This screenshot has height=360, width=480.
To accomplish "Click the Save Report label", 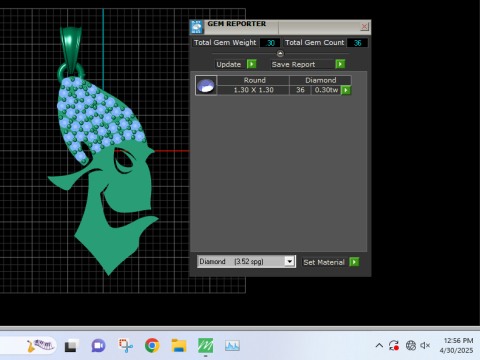I will pyautogui.click(x=302, y=64).
